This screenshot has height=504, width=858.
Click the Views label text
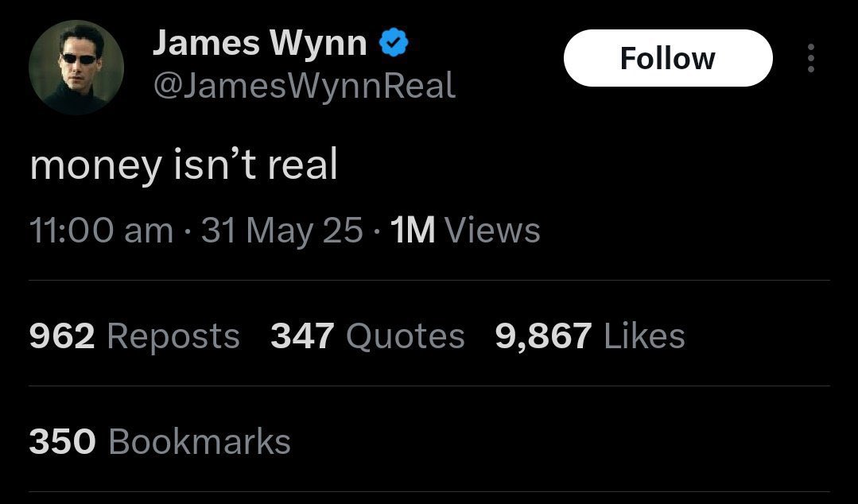coord(491,230)
